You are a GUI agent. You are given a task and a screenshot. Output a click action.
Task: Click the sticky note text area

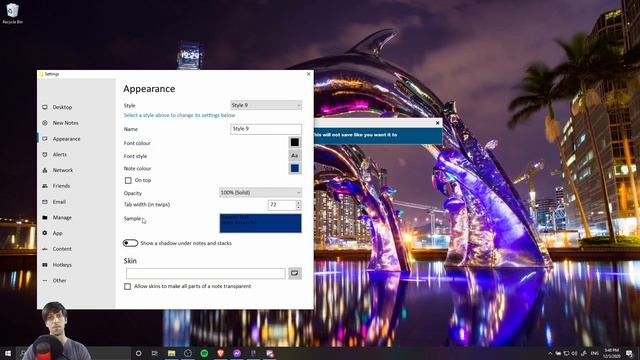point(378,136)
